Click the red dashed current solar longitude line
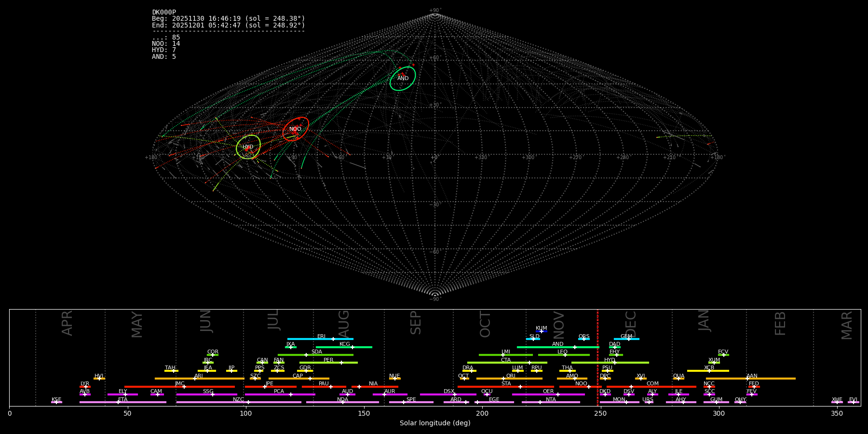The image size is (868, 434). 597,357
